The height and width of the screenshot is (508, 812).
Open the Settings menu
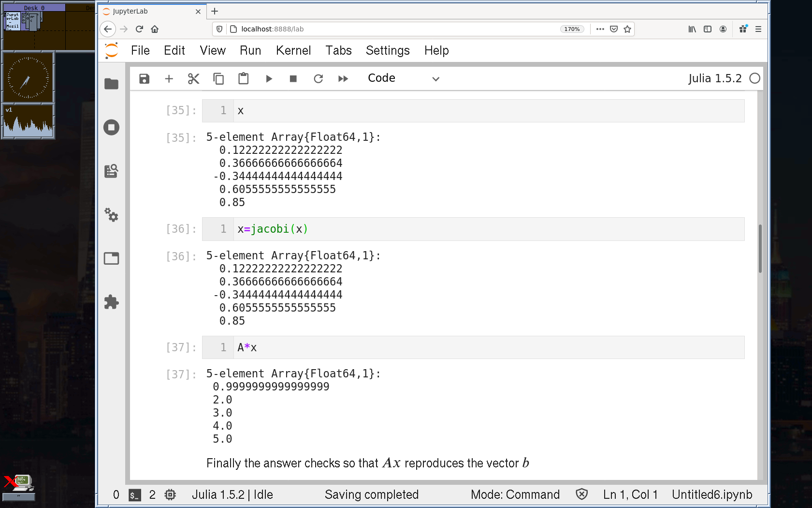point(387,50)
